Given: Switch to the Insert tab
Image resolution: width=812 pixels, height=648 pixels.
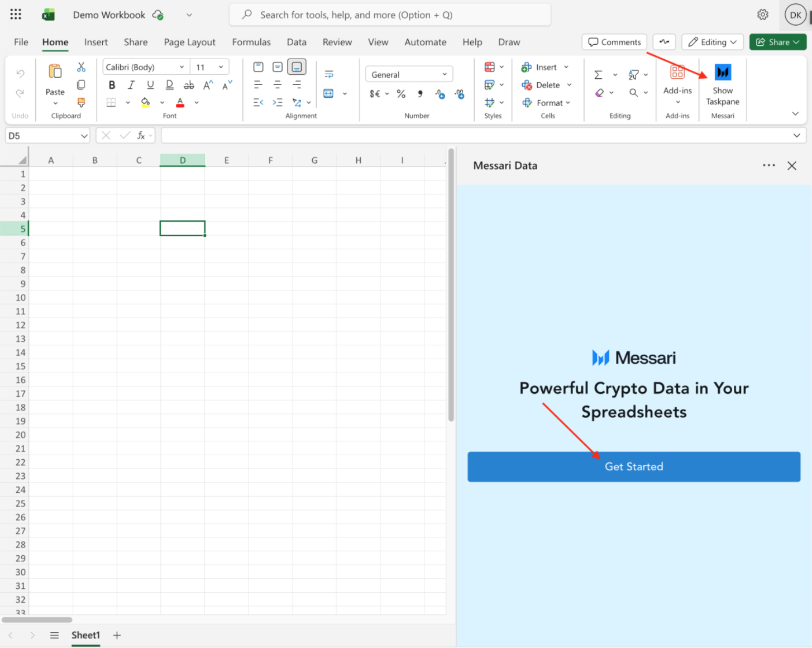Looking at the screenshot, I should [x=96, y=42].
